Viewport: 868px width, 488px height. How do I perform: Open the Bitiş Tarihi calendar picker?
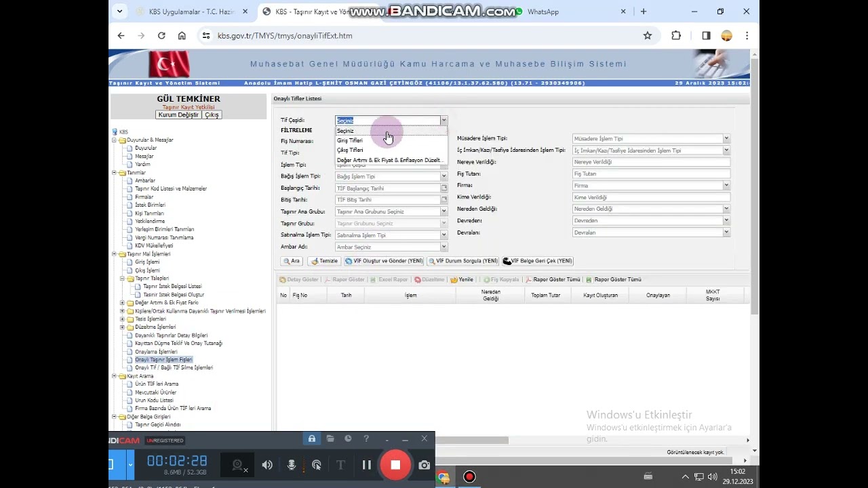pos(443,200)
